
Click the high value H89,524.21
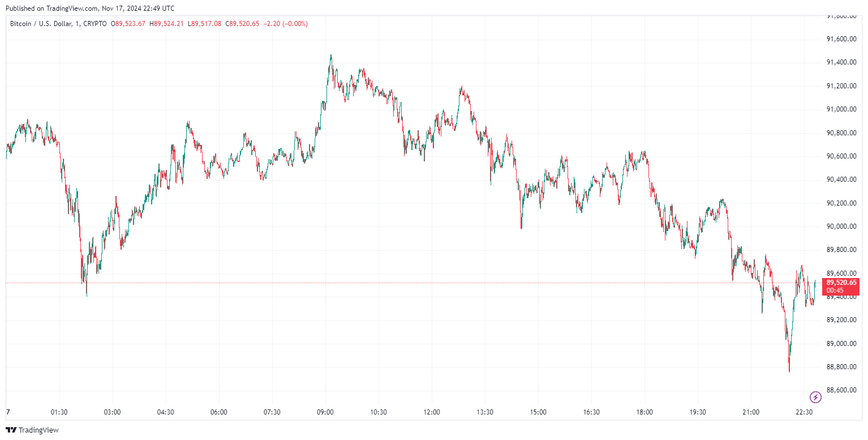click(x=166, y=24)
